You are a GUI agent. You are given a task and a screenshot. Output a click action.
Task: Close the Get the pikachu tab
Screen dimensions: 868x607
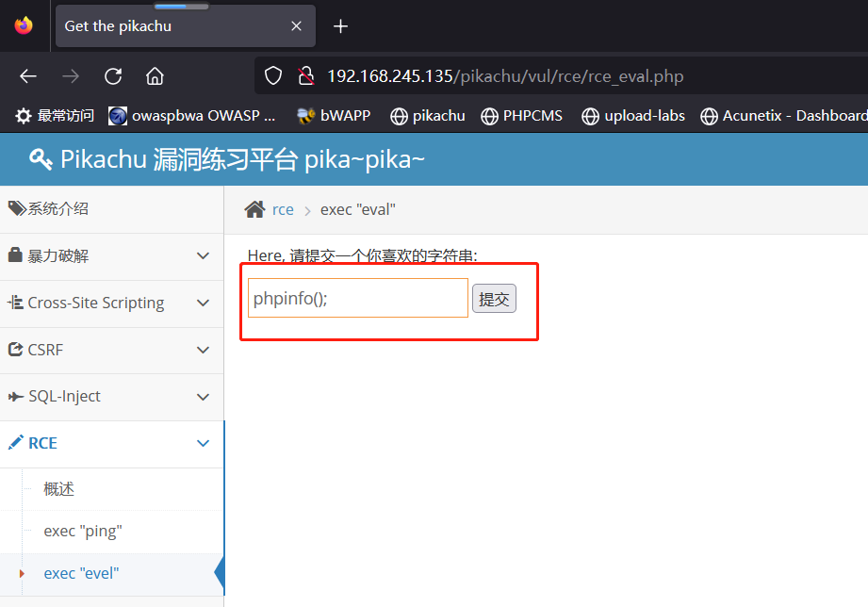(296, 26)
